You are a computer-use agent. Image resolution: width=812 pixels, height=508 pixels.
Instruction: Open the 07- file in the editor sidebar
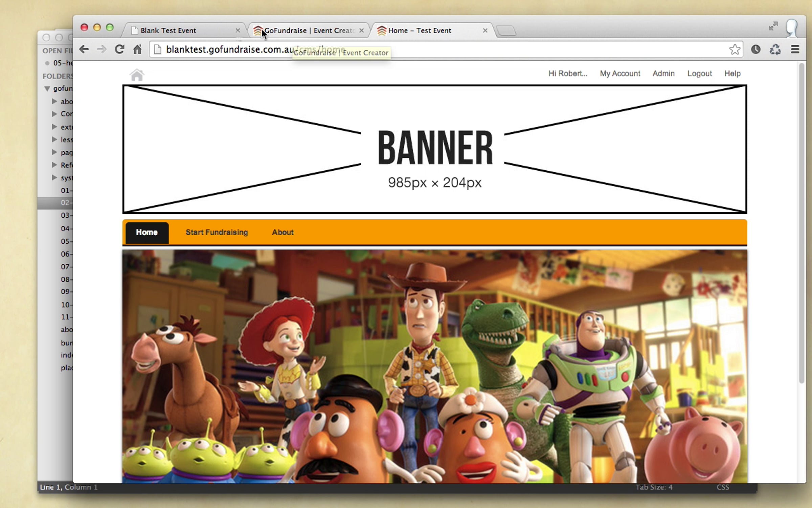pos(67,267)
